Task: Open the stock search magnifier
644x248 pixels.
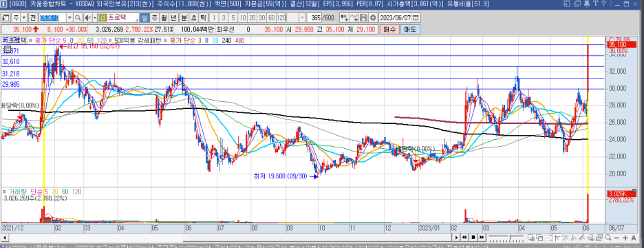Action: pos(78,18)
